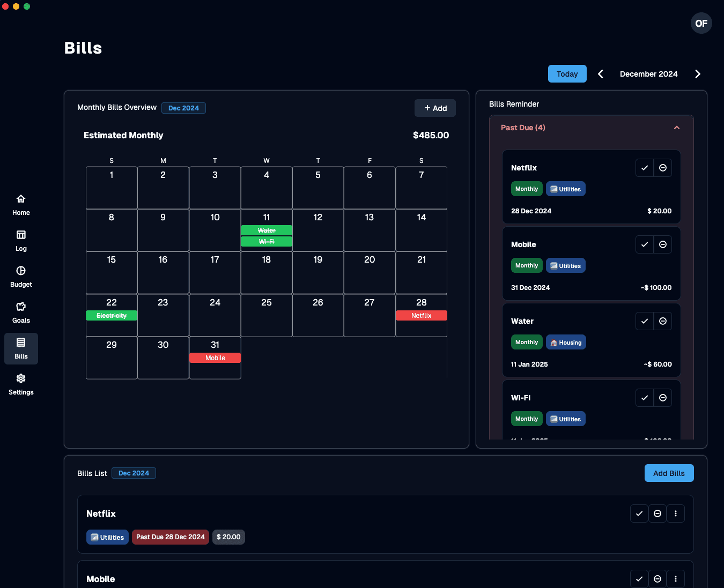
Task: Mark Netflix paid in the Bills List
Action: (x=639, y=513)
